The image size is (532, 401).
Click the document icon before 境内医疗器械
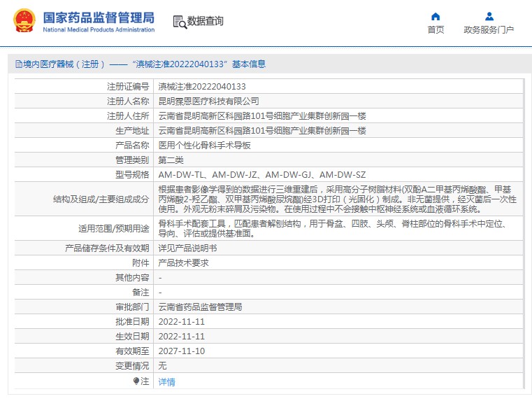coord(19,64)
